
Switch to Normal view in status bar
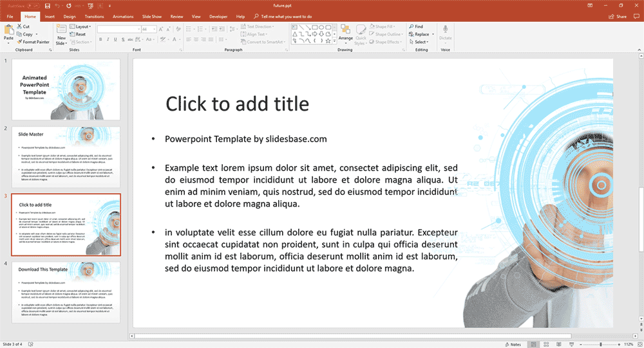click(533, 344)
